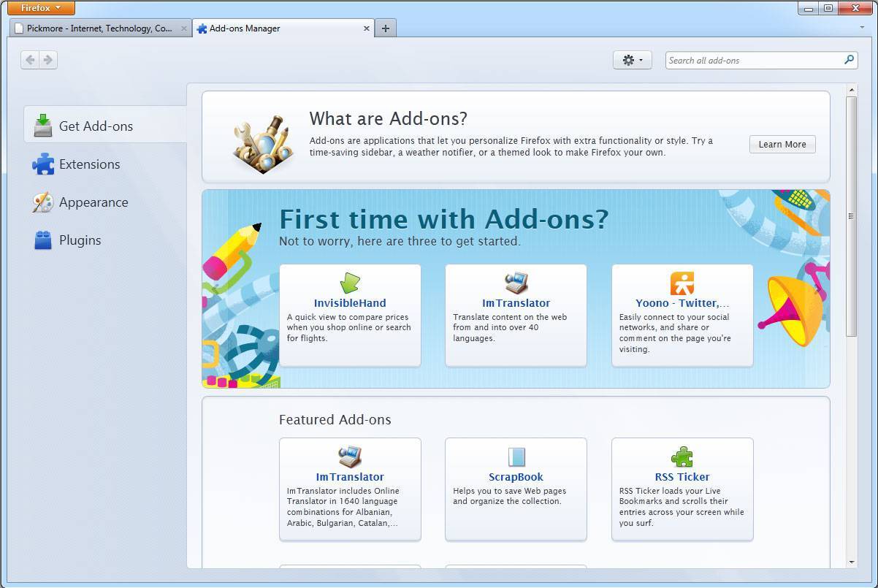This screenshot has height=588, width=878.
Task: Click the search magnifier icon
Action: click(x=849, y=60)
